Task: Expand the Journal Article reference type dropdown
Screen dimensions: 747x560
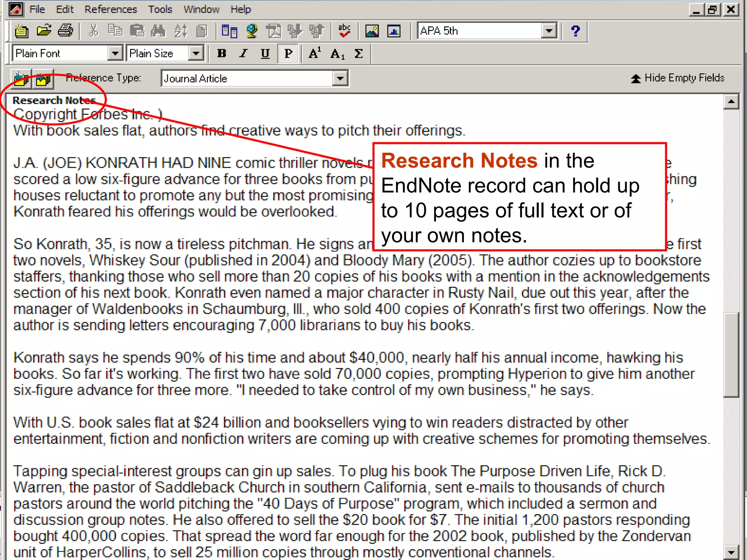Action: click(x=340, y=78)
